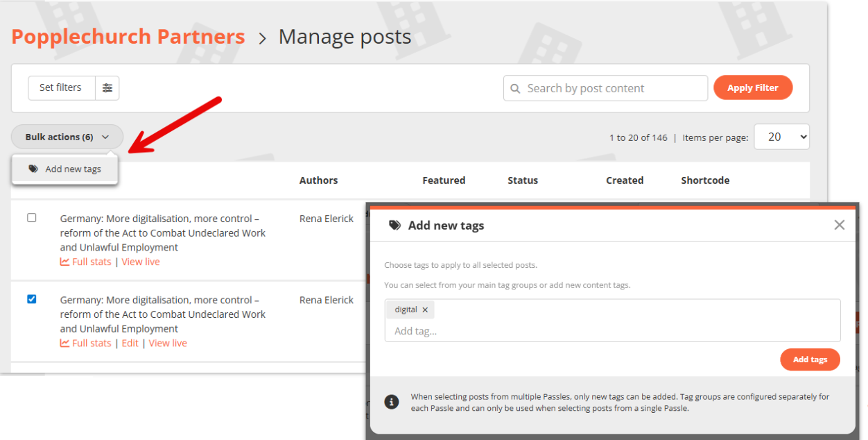
Task: Check the first post's checkbox
Action: 32,218
